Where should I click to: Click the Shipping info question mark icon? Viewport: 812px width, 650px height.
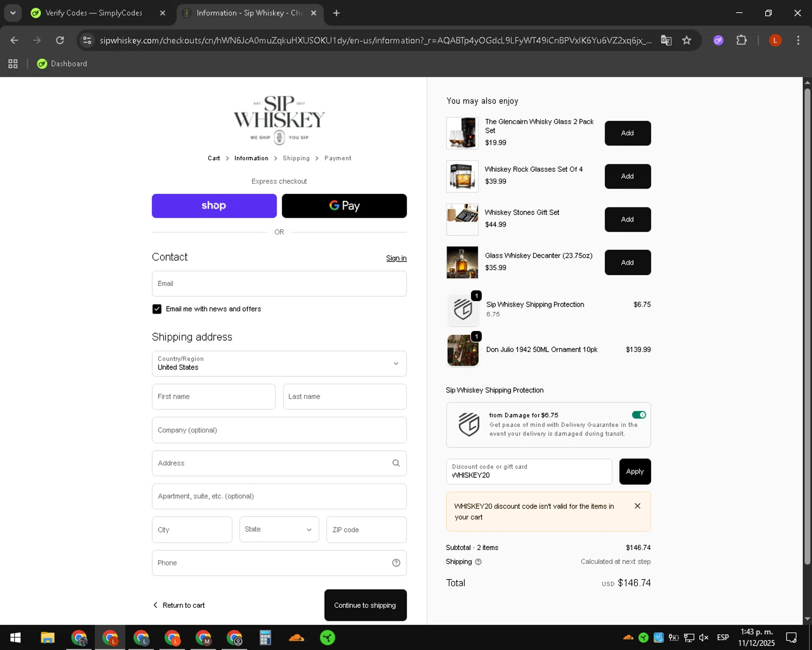pos(479,562)
